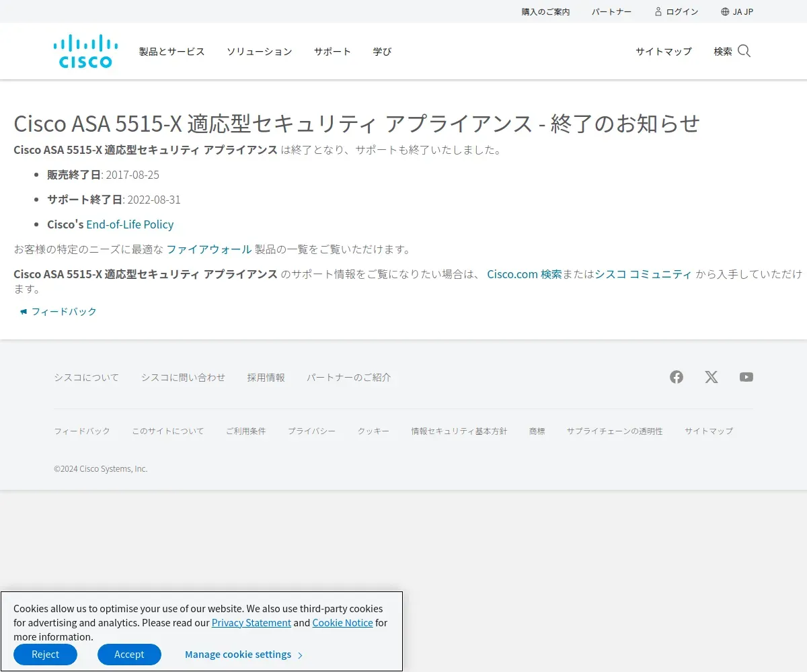Follow the Cisco.com 検索 link

pyautogui.click(x=525, y=274)
